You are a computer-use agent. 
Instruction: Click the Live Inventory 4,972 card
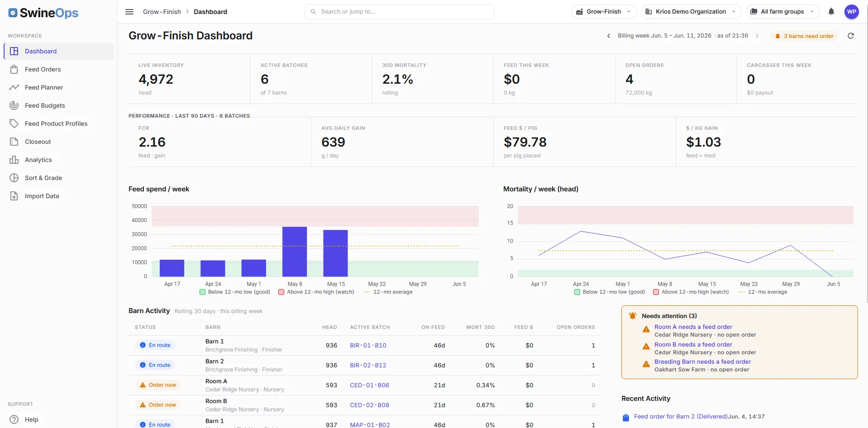point(189,79)
